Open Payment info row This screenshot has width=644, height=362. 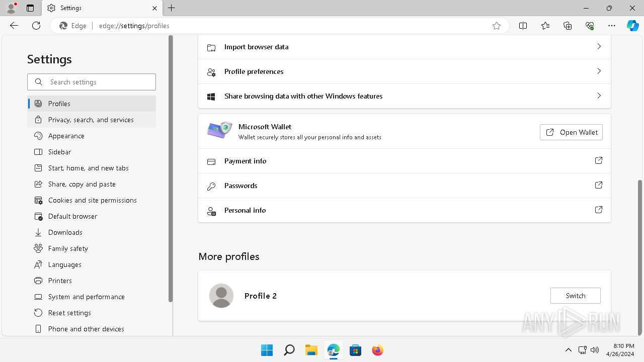(405, 161)
